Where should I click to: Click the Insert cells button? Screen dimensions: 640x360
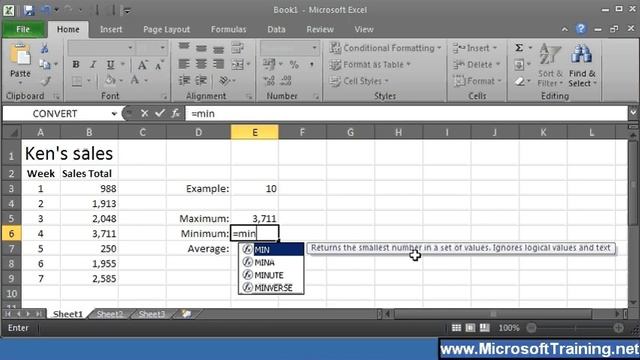pyautogui.click(x=476, y=48)
